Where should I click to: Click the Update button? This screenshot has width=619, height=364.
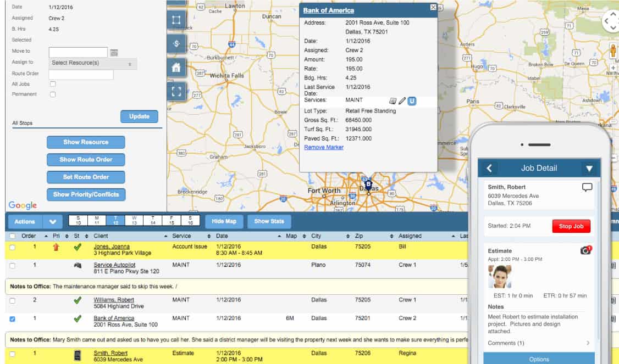(x=139, y=116)
